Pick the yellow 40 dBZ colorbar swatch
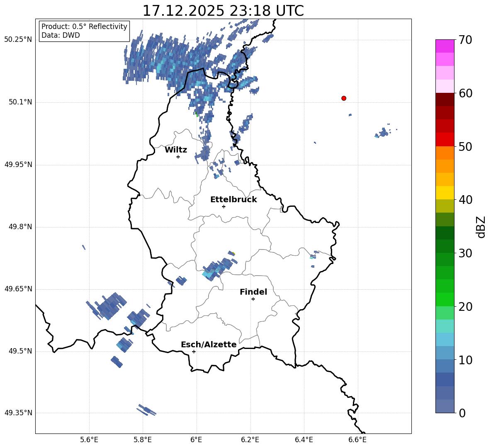This screenshot has height=448, width=491. click(445, 193)
